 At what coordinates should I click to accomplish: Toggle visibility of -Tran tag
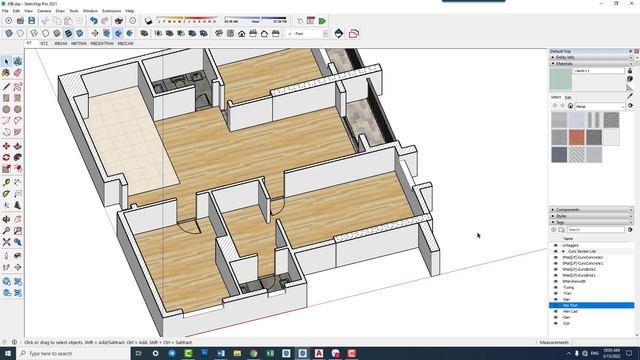[555, 293]
